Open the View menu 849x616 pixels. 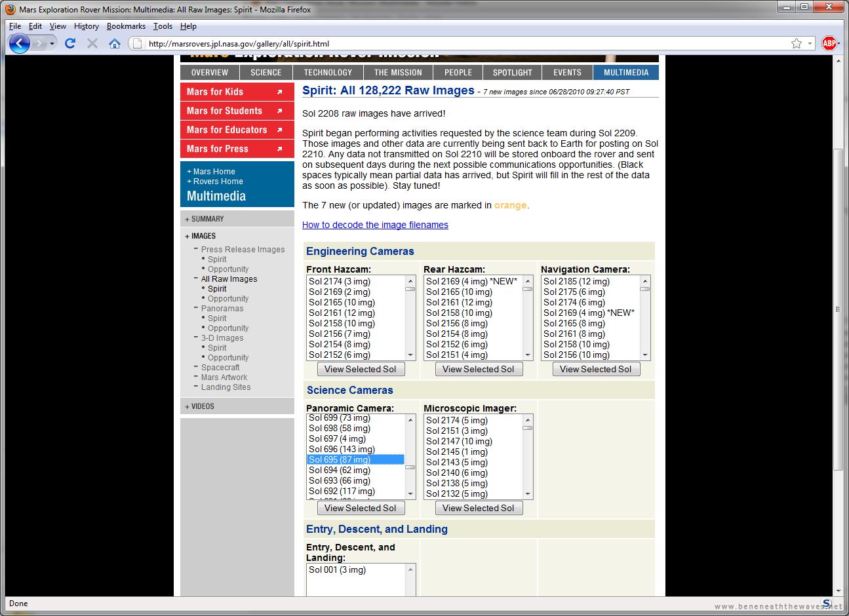click(x=58, y=26)
